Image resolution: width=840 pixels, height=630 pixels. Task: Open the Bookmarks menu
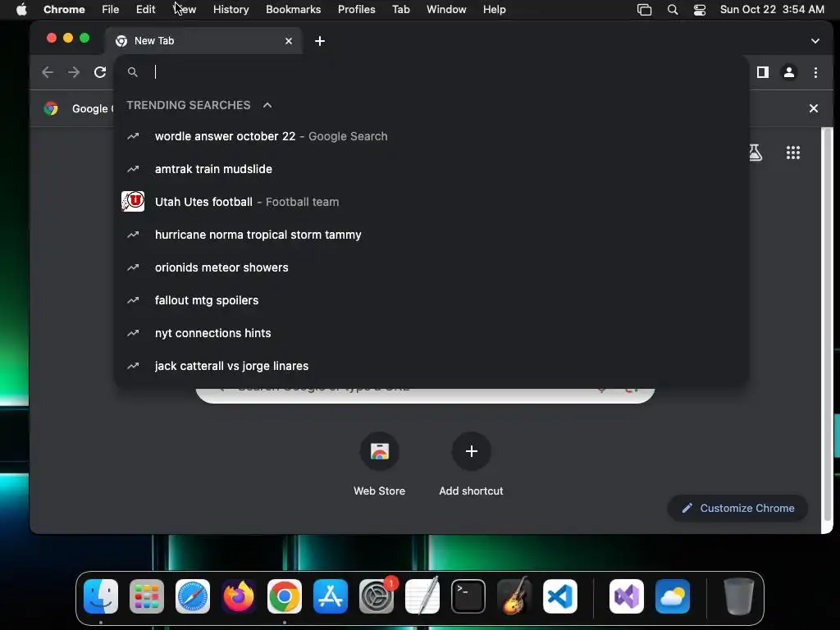(293, 9)
